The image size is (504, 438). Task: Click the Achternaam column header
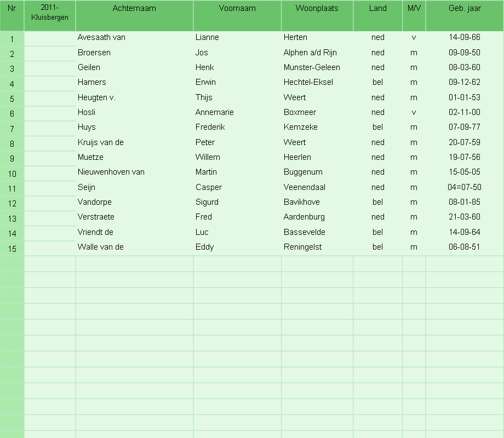pyautogui.click(x=134, y=15)
